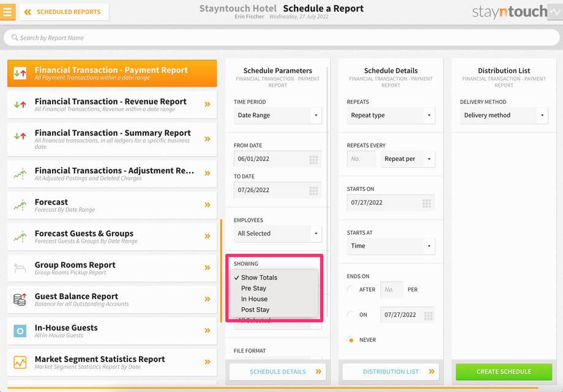Viewport: 563px width, 392px height.
Task: Open Starts On calendar grid icon
Action: (427, 204)
